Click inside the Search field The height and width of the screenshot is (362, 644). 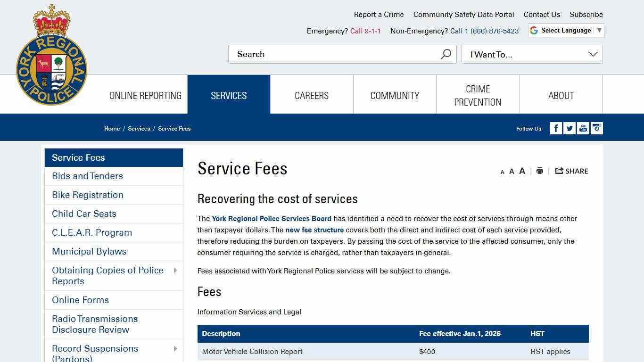[330, 54]
